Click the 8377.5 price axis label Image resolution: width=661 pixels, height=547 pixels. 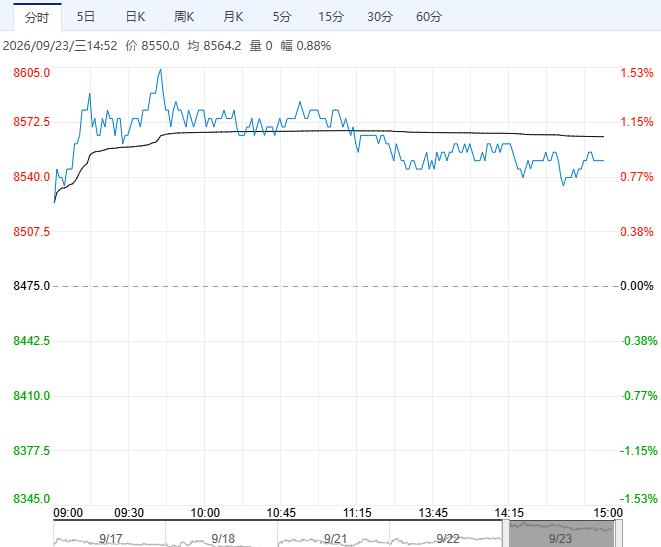pyautogui.click(x=31, y=450)
